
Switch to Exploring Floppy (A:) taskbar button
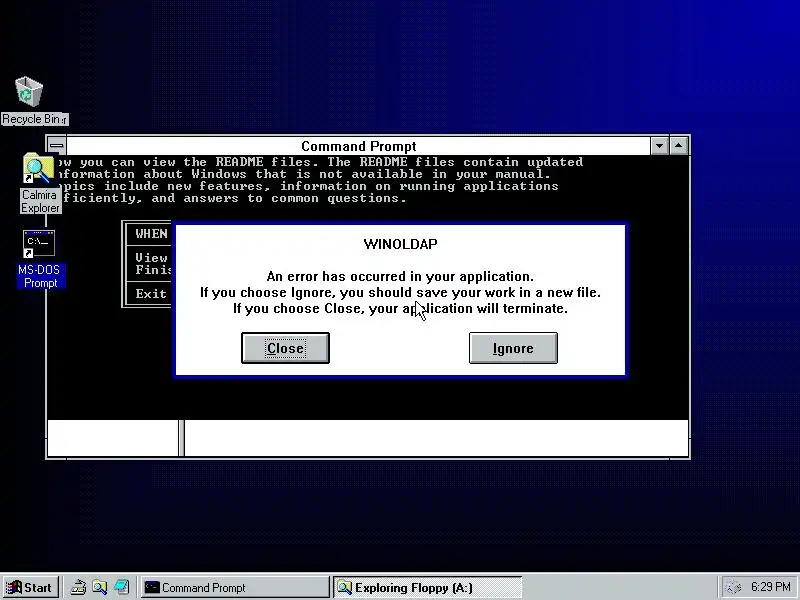428,588
